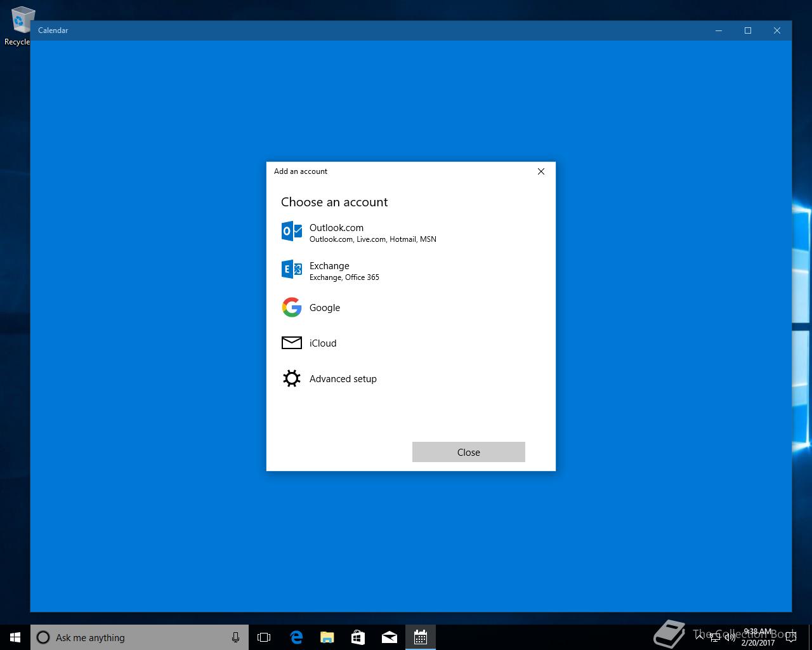This screenshot has width=812, height=650.
Task: Maximize the Calendar window
Action: pyautogui.click(x=748, y=30)
